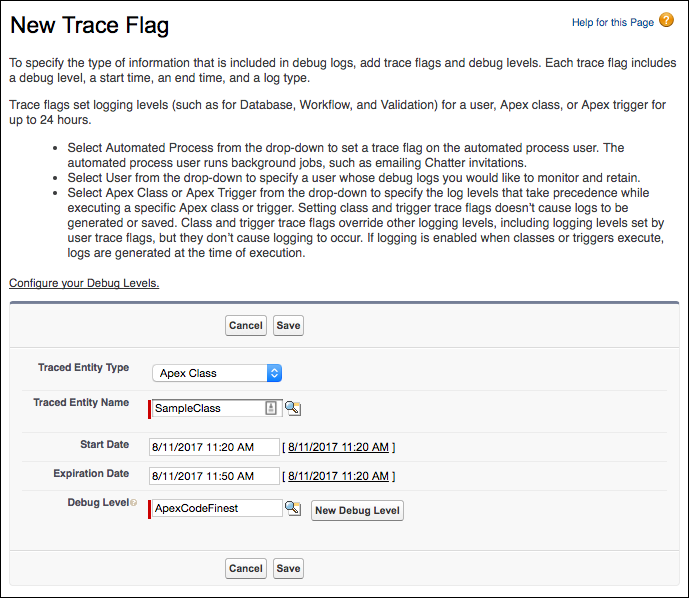The image size is (689, 598).
Task: Click the orange help question mark icon
Action: click(666, 20)
